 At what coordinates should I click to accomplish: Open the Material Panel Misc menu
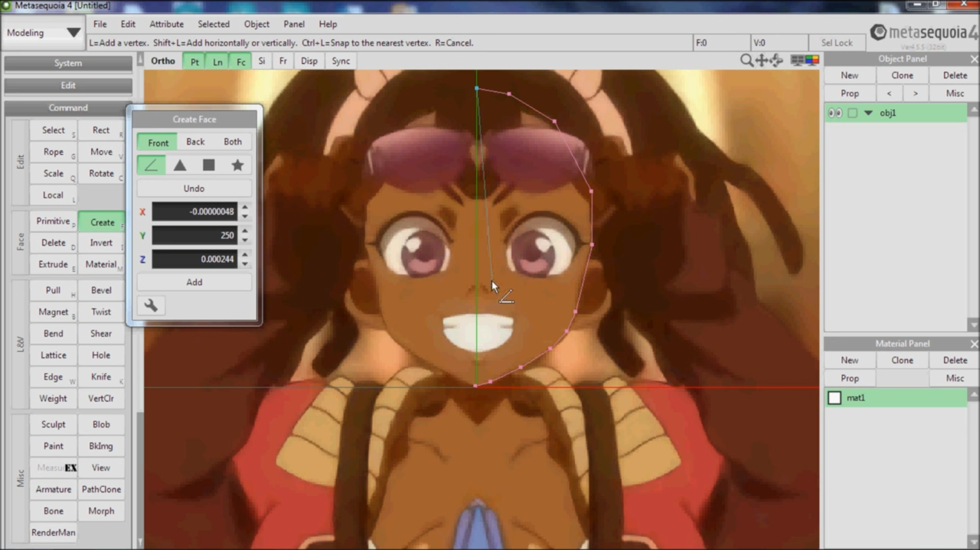click(954, 378)
